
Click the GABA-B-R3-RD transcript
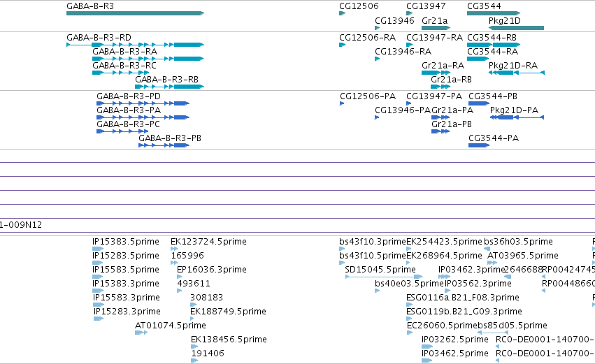[x=135, y=45]
